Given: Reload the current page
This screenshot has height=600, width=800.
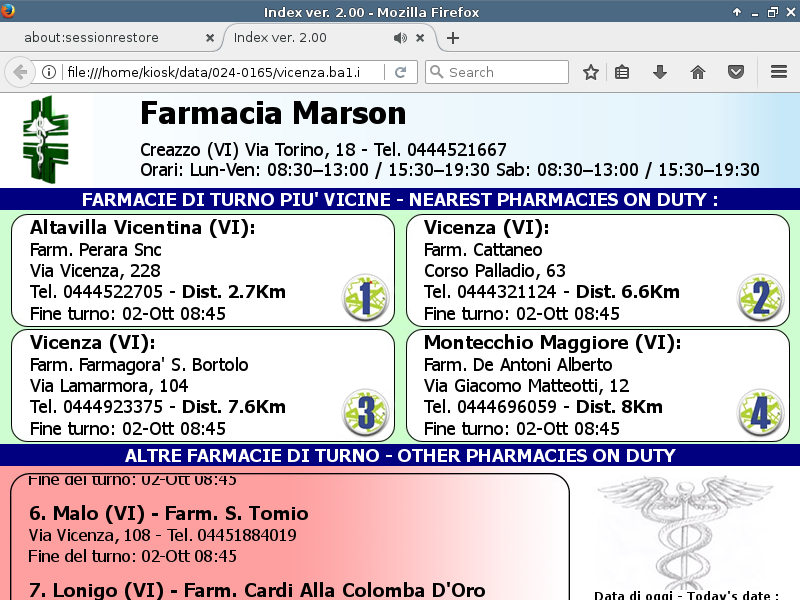Looking at the screenshot, I should [400, 72].
